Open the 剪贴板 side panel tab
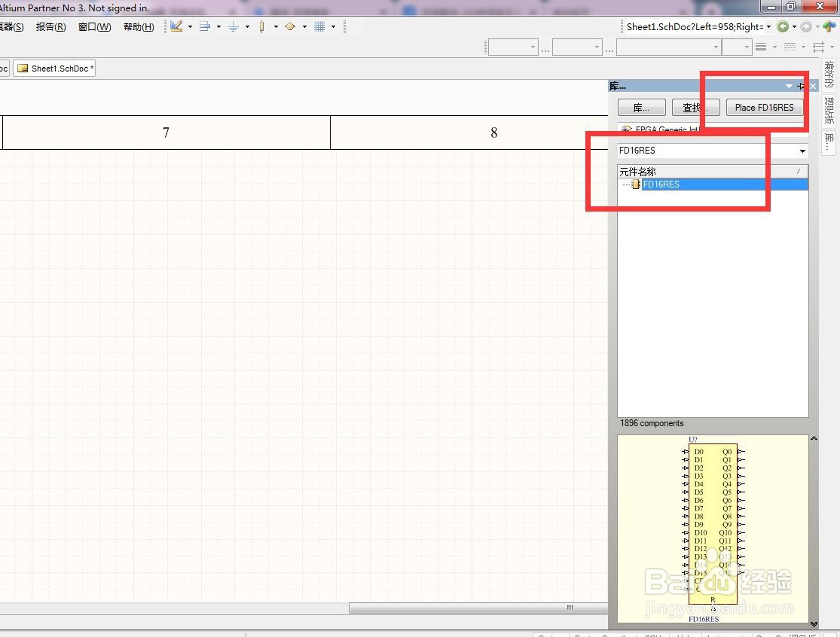 click(829, 110)
